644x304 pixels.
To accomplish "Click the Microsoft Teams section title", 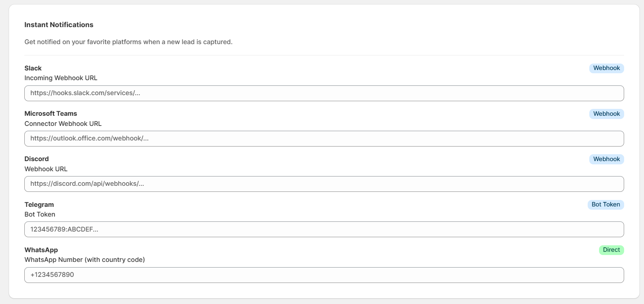I will point(51,113).
